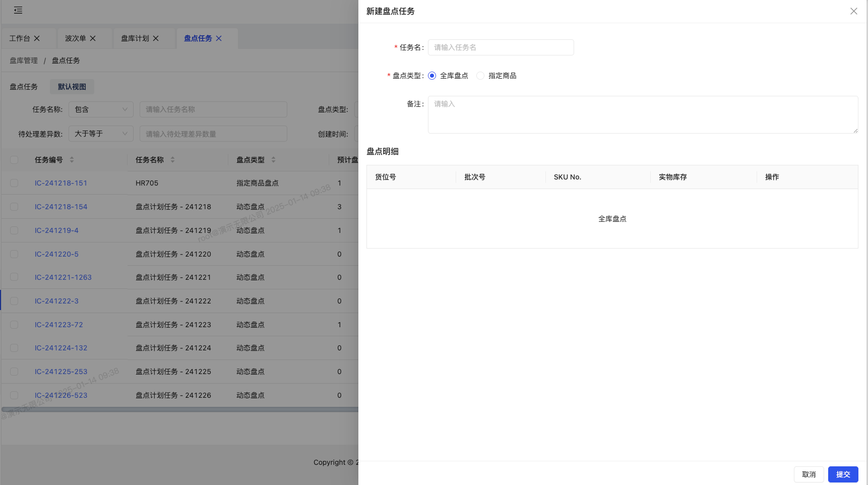Select the 全库盘点 radio option
The image size is (868, 485).
(x=432, y=76)
